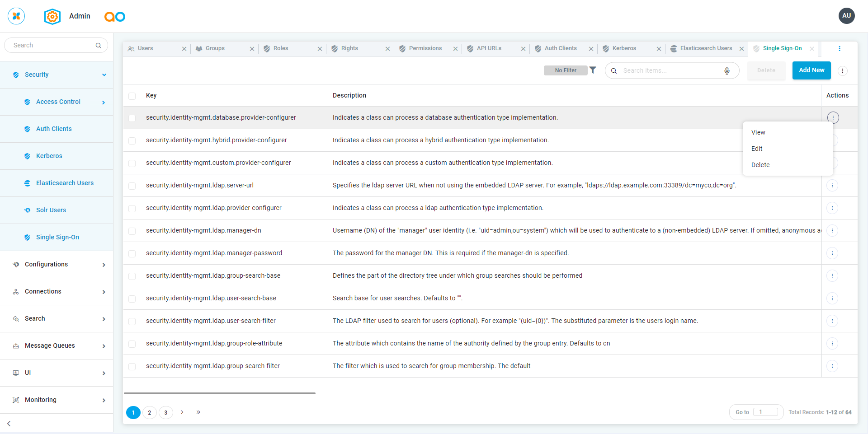Click the horizontal table scrollbar
Viewport: 868px width, 434px height.
click(x=220, y=393)
